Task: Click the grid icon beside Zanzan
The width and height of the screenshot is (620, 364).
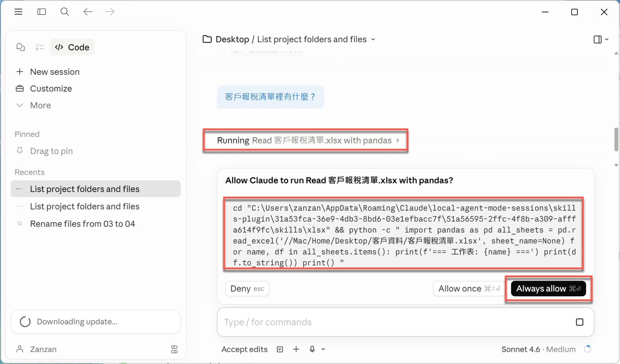Action: point(174,349)
